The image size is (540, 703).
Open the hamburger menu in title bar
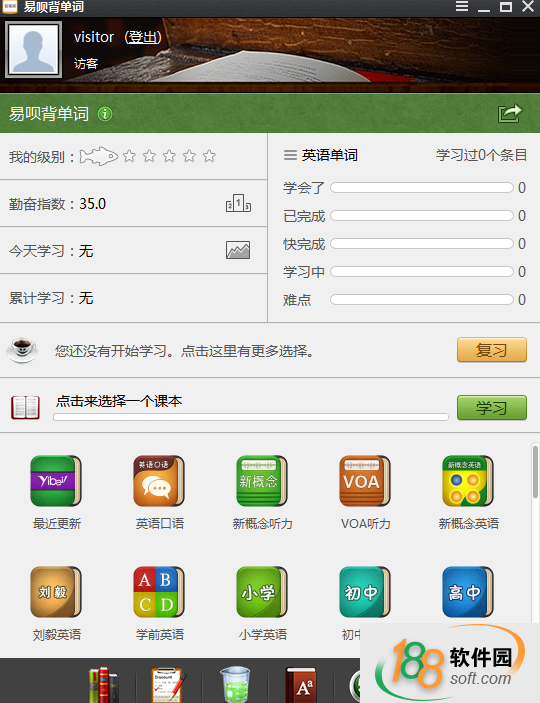tap(462, 6)
